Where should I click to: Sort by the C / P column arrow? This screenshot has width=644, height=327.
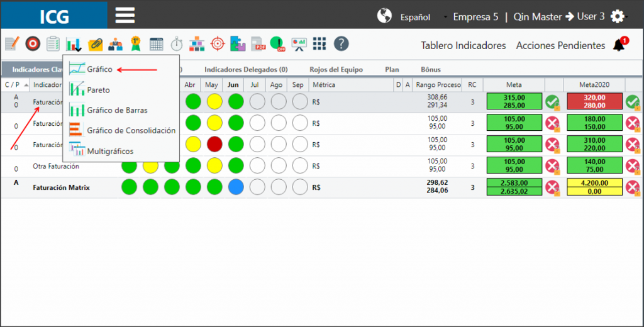[26, 85]
